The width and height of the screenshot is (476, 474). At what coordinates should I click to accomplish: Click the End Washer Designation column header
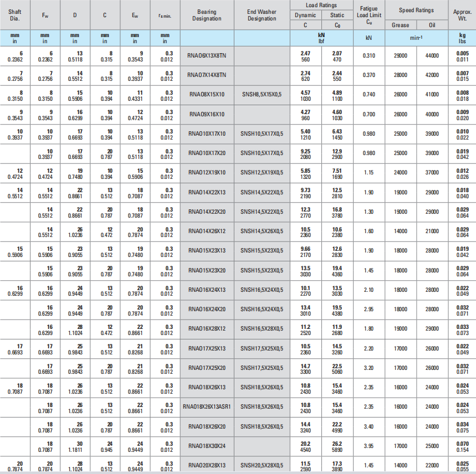pyautogui.click(x=262, y=15)
